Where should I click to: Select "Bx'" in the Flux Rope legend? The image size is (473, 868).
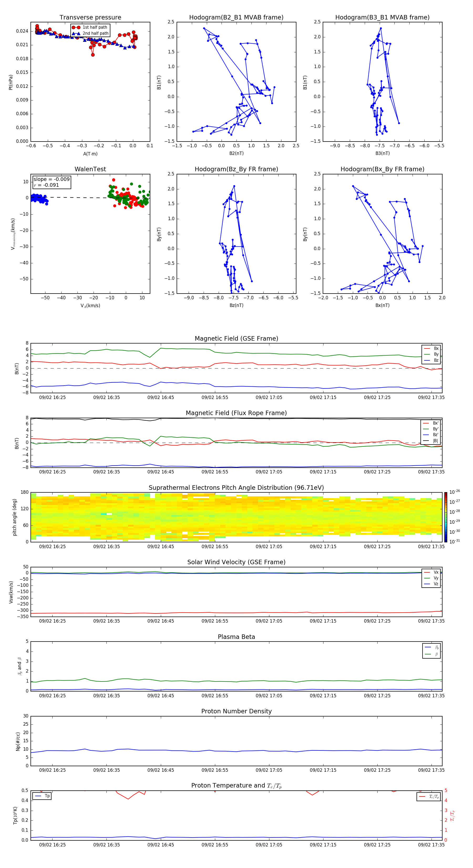(431, 423)
